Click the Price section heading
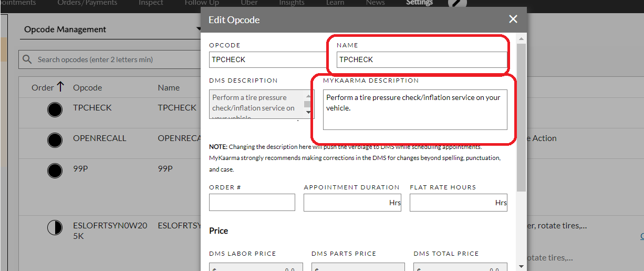Image resolution: width=644 pixels, height=271 pixels. tap(219, 230)
